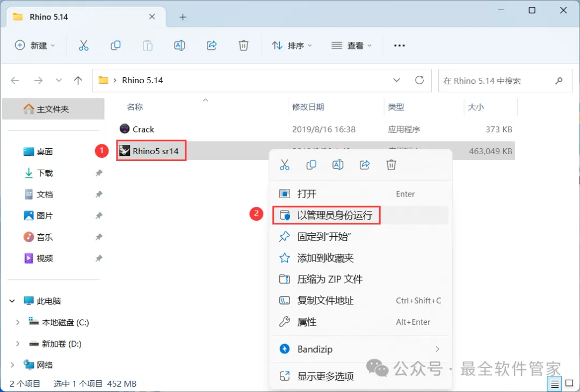Click the Paste icon in the toolbar
This screenshot has width=580, height=392.
click(148, 46)
